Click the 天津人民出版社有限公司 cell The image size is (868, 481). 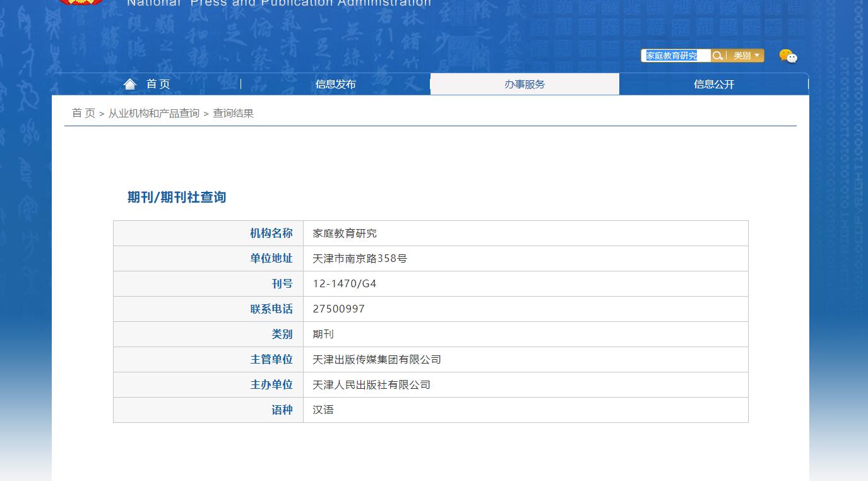(x=371, y=385)
